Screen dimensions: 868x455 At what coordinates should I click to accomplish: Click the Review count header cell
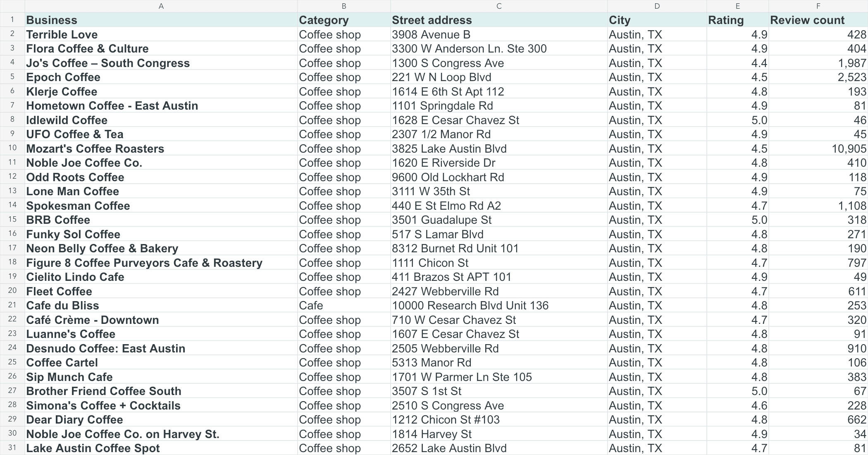tap(818, 20)
